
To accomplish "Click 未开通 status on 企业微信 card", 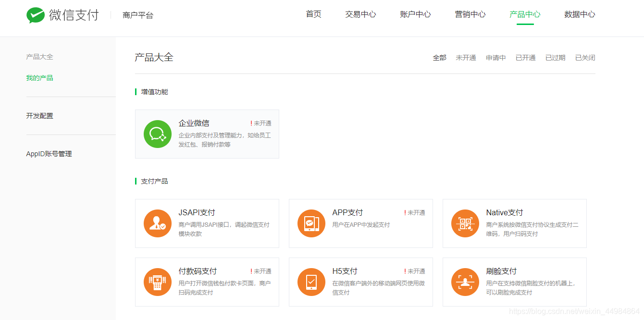I will click(x=260, y=123).
